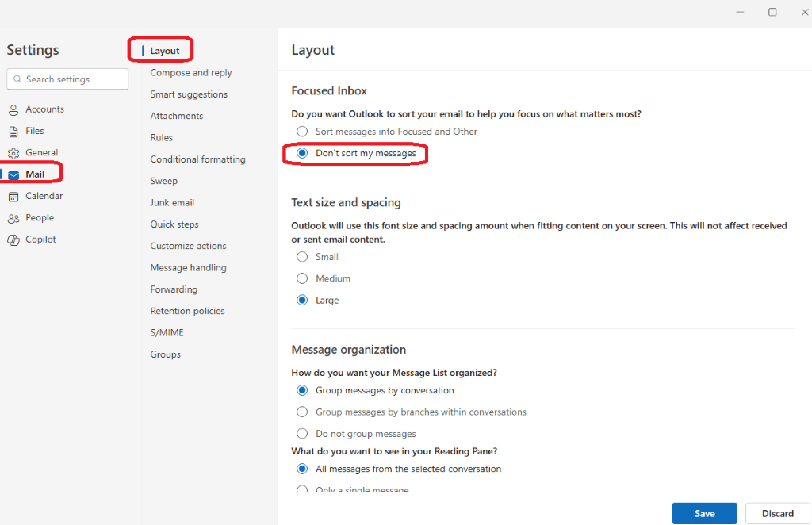The image size is (812, 525).
Task: Open Sweep settings
Action: 163,182
